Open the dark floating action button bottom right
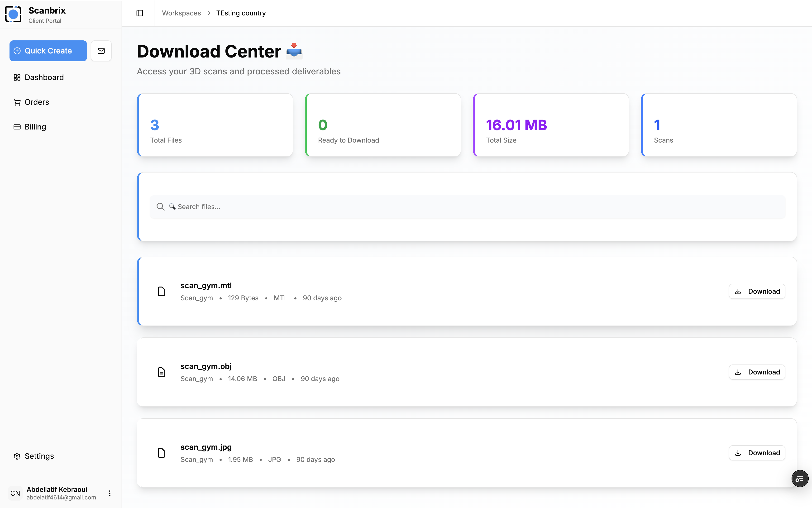The height and width of the screenshot is (508, 812). pos(800,479)
